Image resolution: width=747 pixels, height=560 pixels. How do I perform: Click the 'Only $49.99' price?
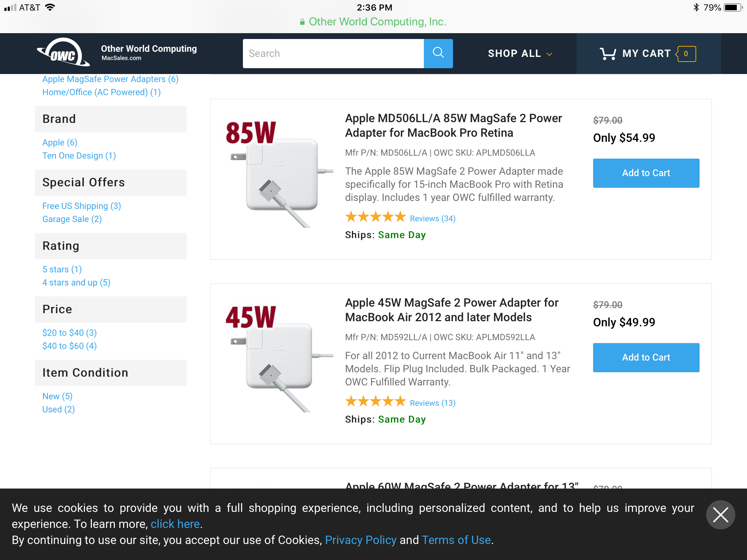(x=624, y=322)
